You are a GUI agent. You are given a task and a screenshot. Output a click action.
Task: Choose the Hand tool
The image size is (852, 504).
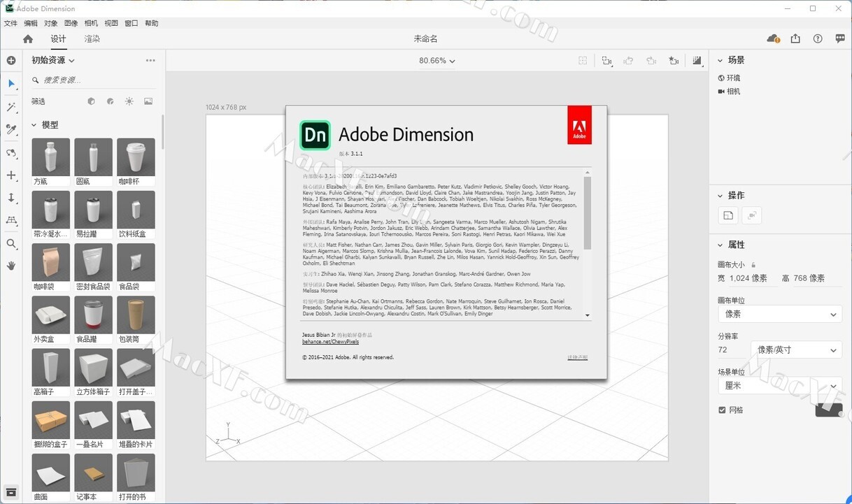click(x=11, y=266)
